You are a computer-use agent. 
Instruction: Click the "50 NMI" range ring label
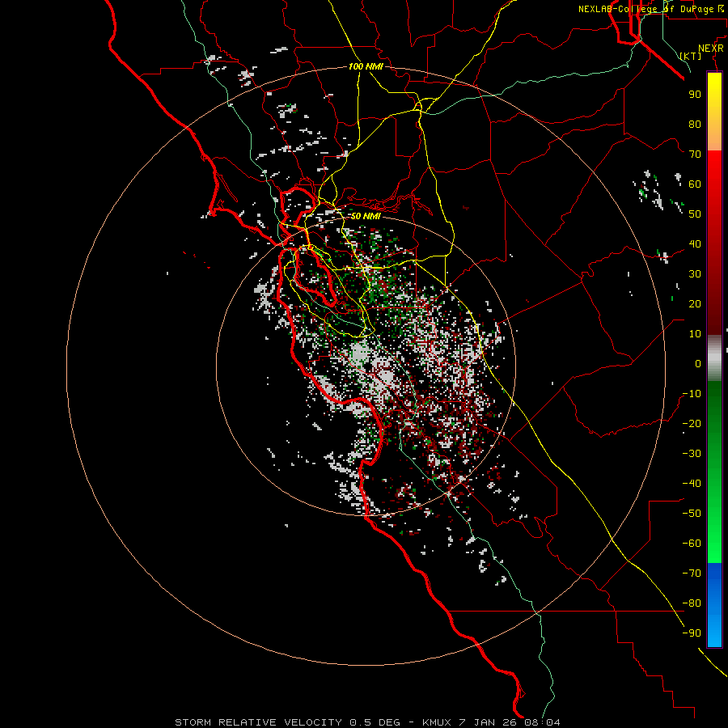(366, 216)
